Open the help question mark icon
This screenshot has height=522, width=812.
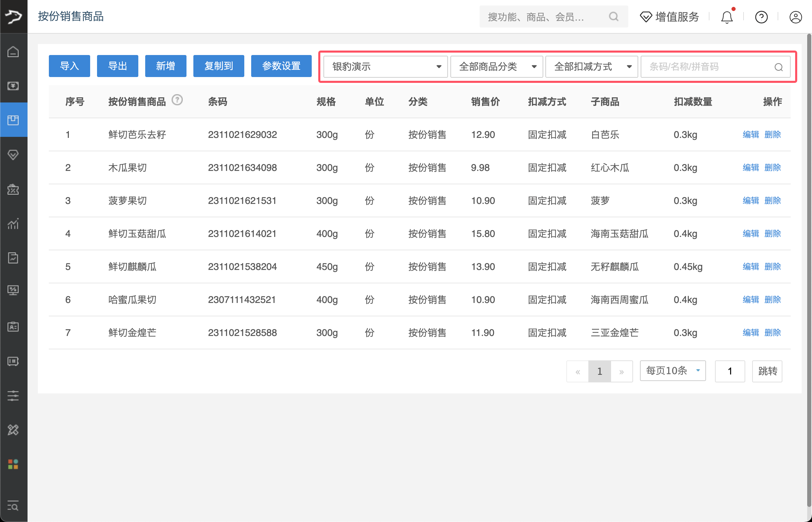[x=761, y=17]
